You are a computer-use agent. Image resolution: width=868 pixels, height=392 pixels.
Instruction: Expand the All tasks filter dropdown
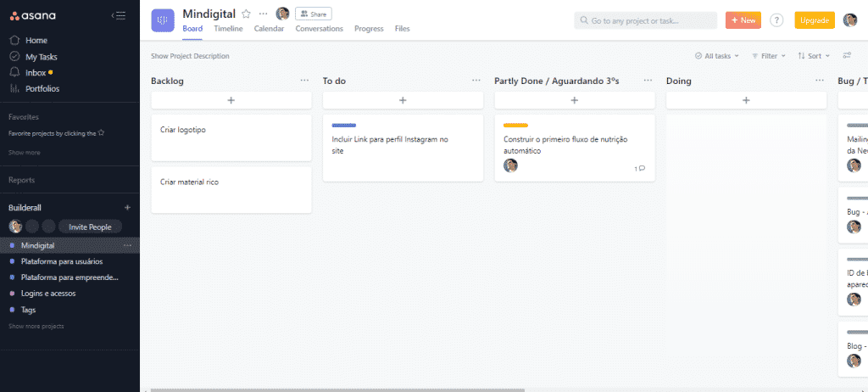coord(716,56)
